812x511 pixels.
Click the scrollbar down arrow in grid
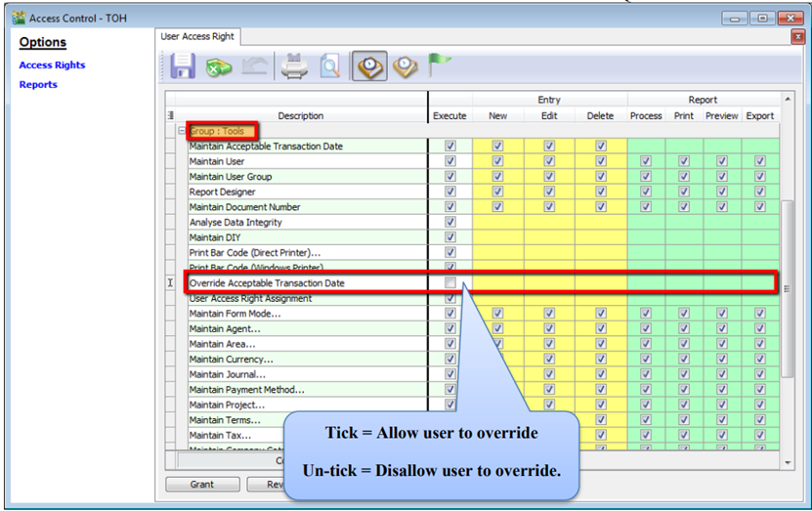coord(788,461)
